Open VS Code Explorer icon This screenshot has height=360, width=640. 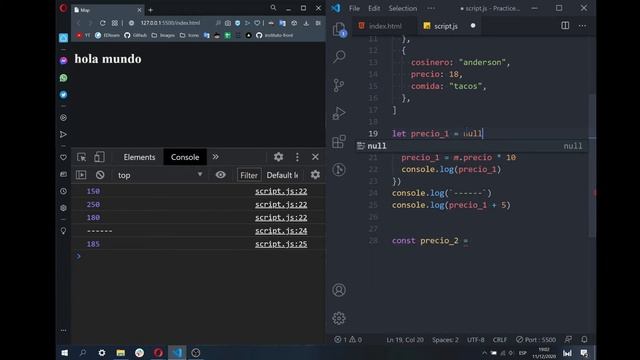click(x=339, y=29)
